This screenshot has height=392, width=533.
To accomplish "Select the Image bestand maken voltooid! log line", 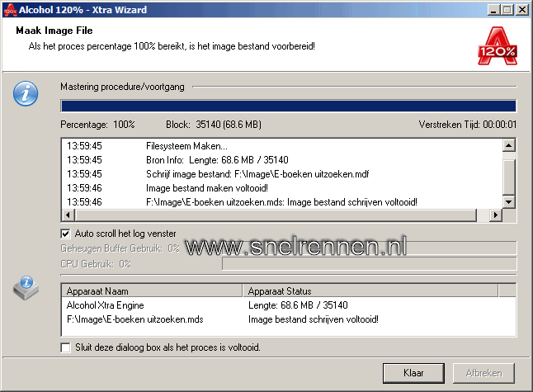I will tap(282, 188).
